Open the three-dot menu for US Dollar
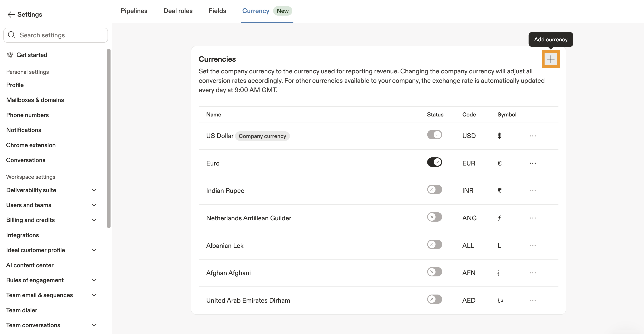The height and width of the screenshot is (334, 644). (532, 136)
